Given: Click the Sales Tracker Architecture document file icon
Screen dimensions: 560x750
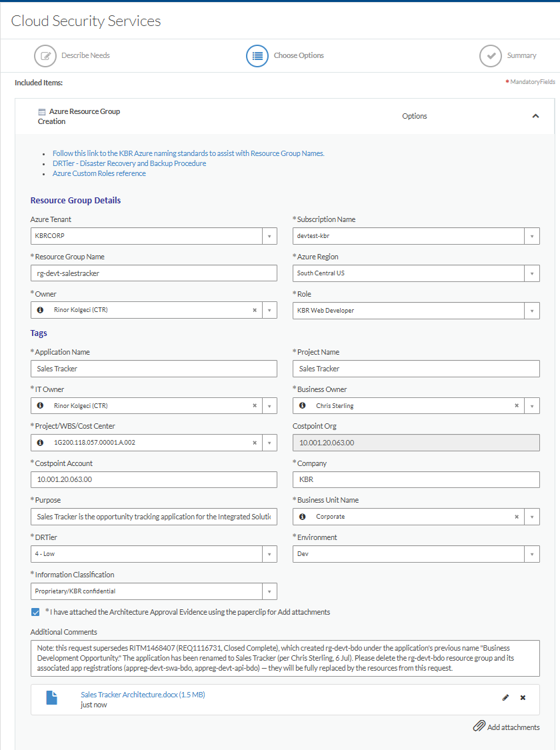Looking at the screenshot, I should pos(51,698).
